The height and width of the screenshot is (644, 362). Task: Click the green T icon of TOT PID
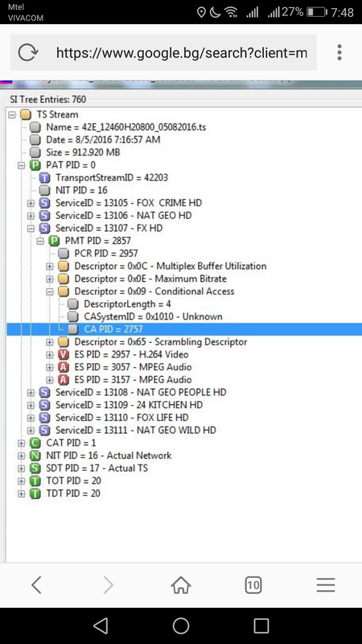[x=35, y=481]
